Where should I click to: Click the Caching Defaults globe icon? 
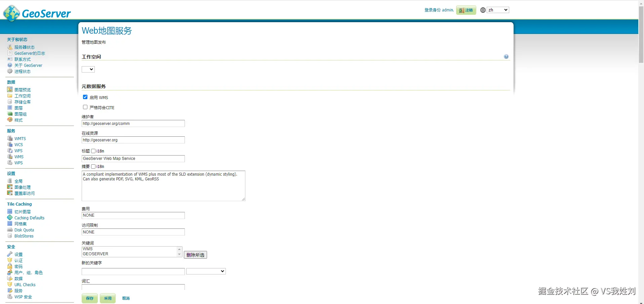point(10,218)
